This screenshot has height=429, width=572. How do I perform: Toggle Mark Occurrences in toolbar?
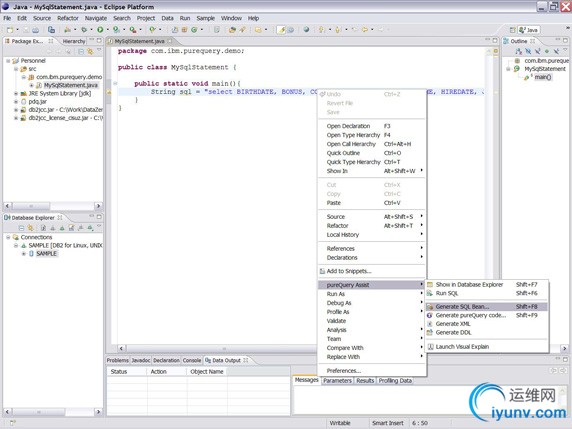281,30
